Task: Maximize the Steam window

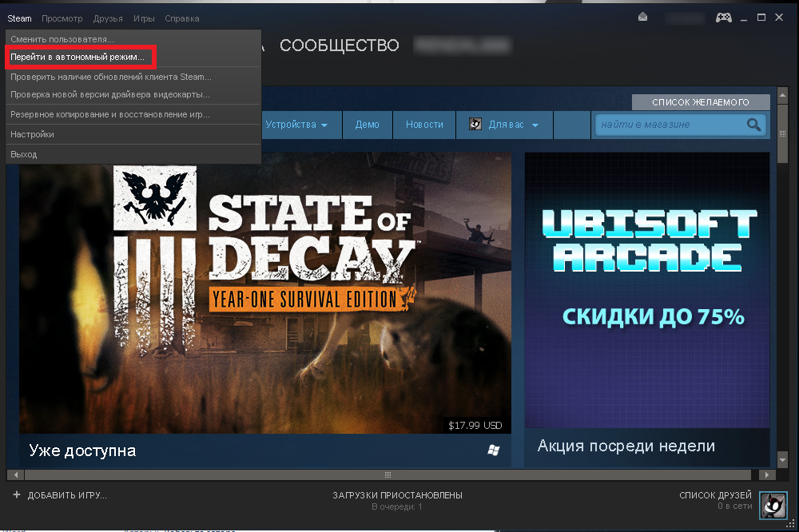Action: point(761,18)
